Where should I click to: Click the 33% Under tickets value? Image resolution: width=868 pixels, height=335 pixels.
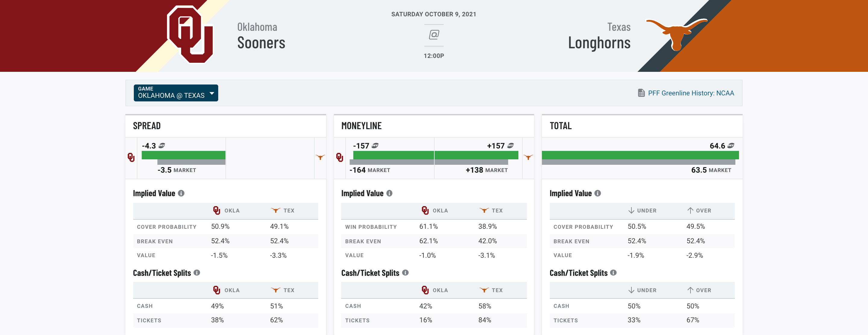click(x=634, y=320)
